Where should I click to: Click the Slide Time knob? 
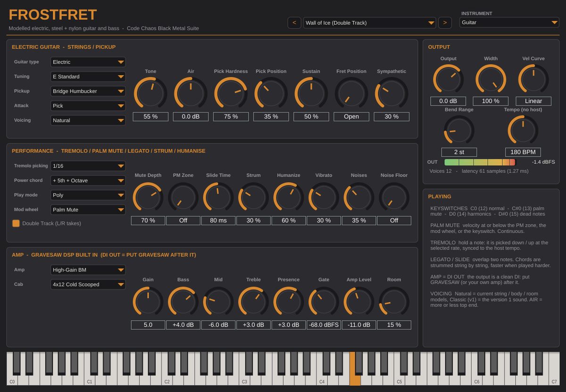218,197
